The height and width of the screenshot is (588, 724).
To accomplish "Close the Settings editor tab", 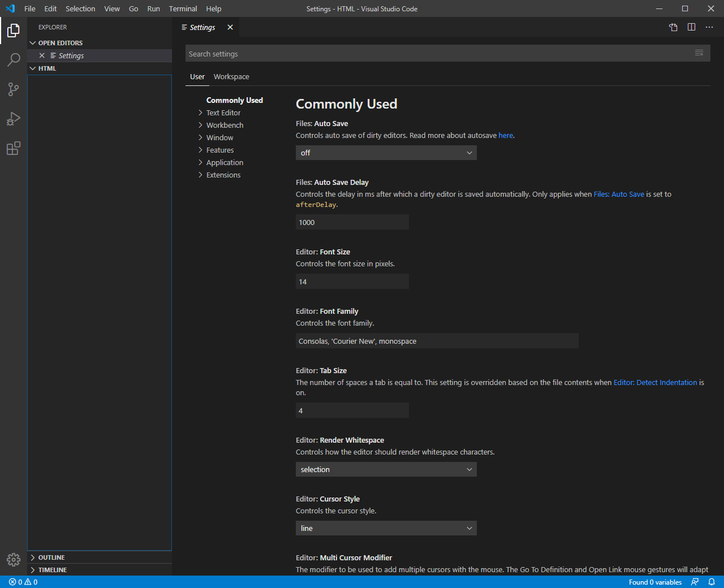I will [x=230, y=27].
